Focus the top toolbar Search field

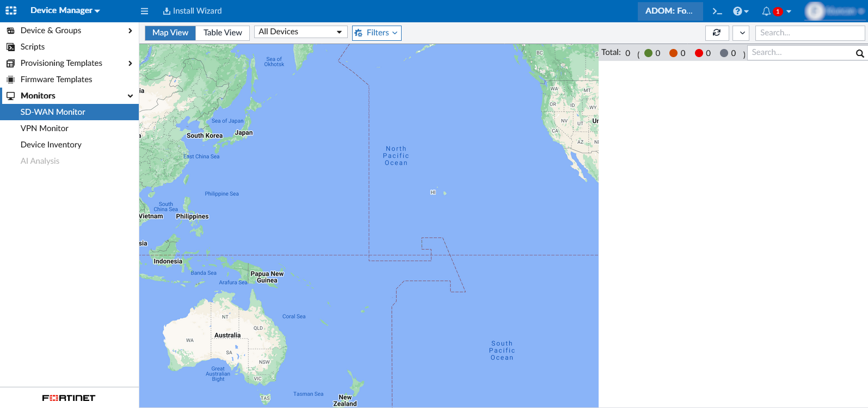click(810, 33)
